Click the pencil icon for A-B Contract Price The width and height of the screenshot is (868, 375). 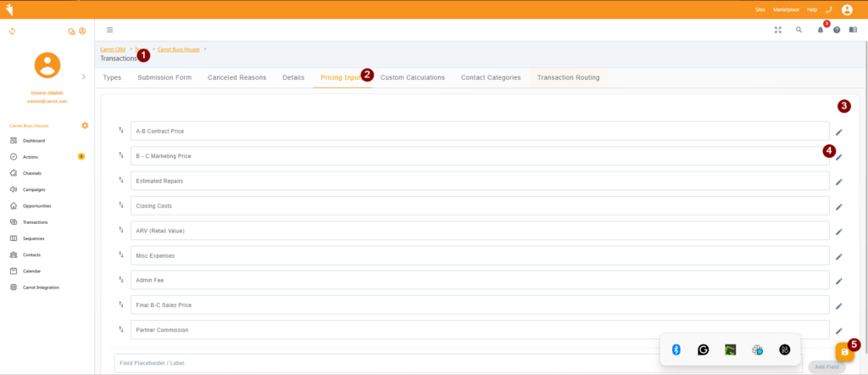point(838,132)
